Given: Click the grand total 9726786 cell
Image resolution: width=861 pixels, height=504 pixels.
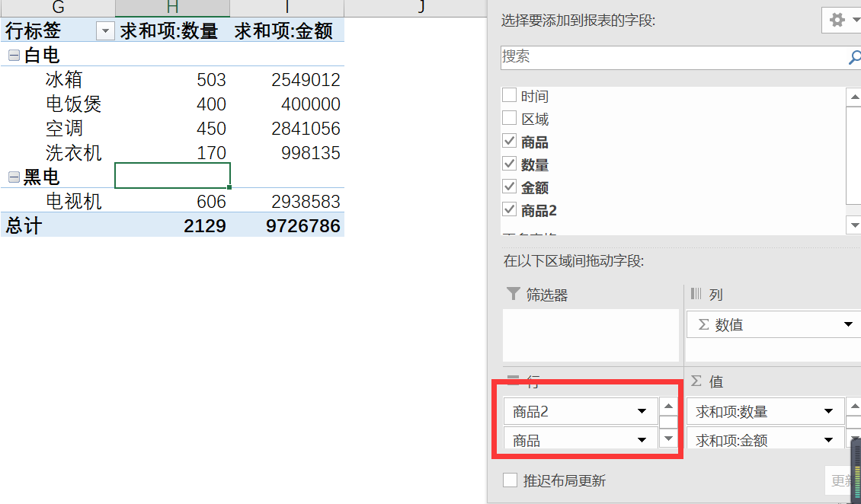Looking at the screenshot, I should coord(287,225).
